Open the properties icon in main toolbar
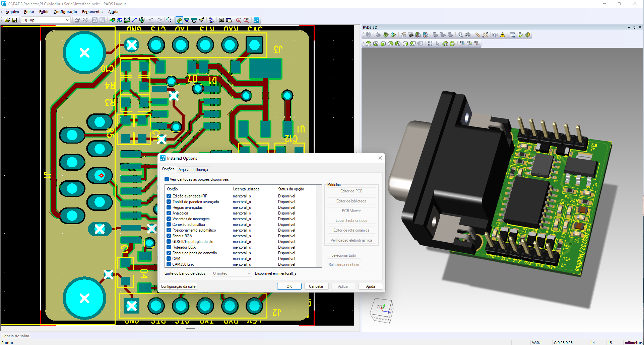 [x=77, y=20]
